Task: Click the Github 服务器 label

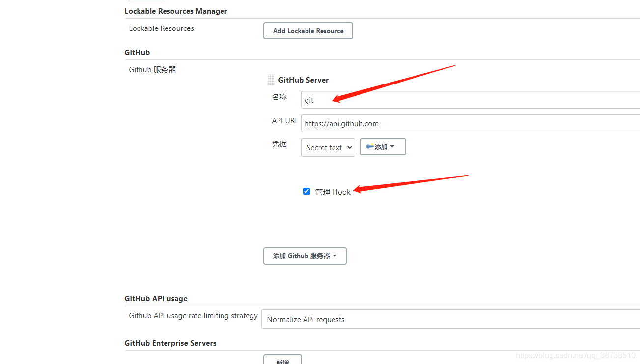Action: [152, 70]
